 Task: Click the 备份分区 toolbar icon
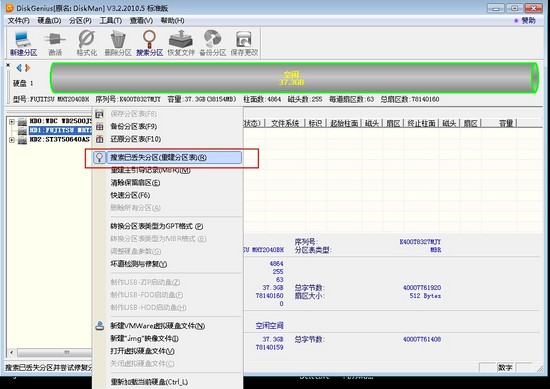coord(213,43)
